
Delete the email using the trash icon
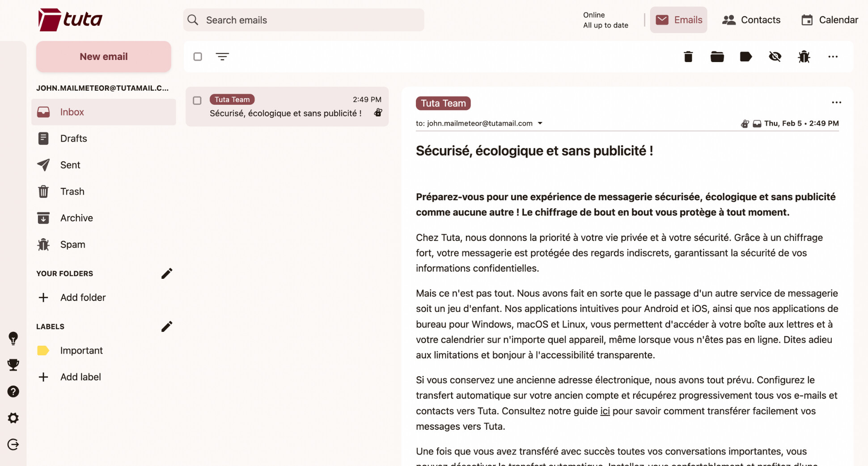click(x=688, y=57)
